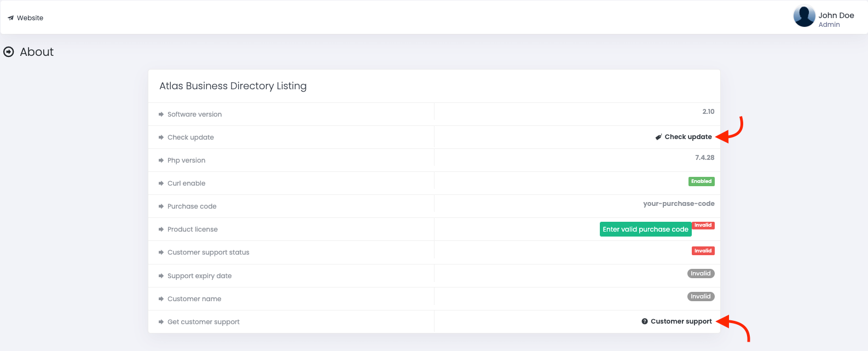
Task: Click the arrow bullet icon beside Software version
Action: tap(161, 114)
